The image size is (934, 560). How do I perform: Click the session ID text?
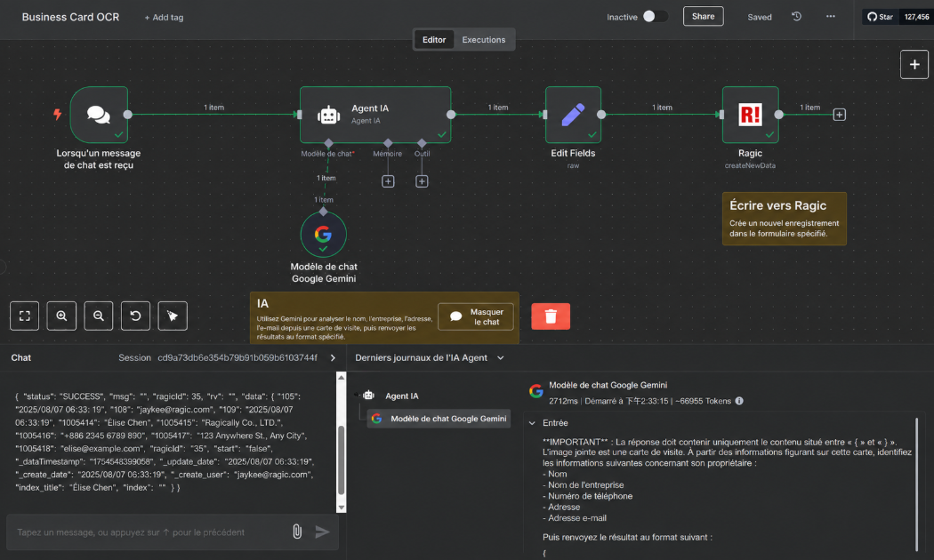coord(238,357)
